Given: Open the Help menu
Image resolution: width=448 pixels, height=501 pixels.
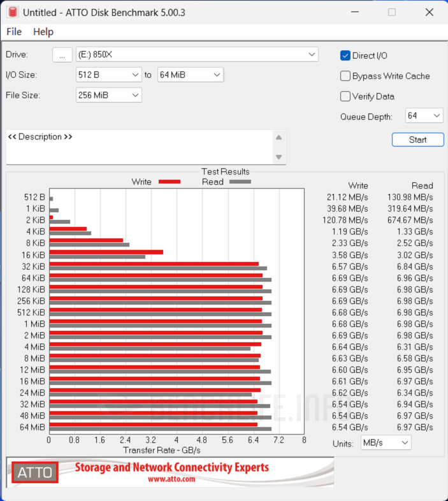Looking at the screenshot, I should tap(43, 32).
